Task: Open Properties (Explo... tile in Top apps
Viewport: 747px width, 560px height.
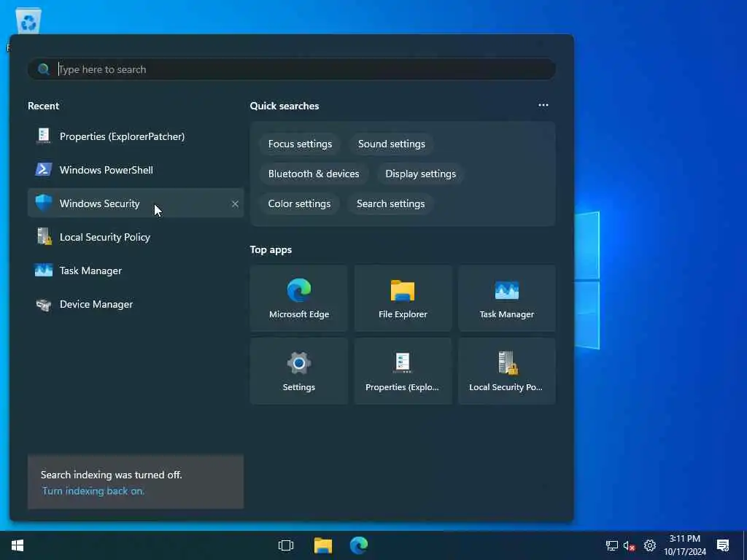Action: [x=403, y=371]
